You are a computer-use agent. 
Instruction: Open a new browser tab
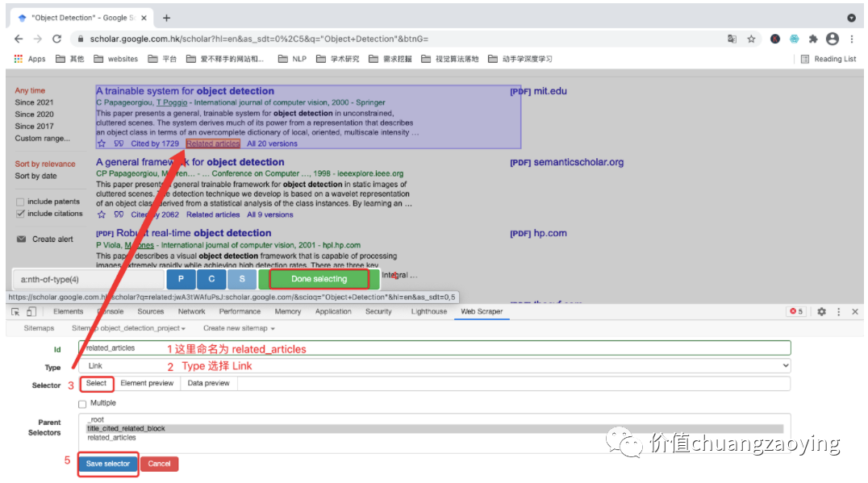[x=166, y=18]
